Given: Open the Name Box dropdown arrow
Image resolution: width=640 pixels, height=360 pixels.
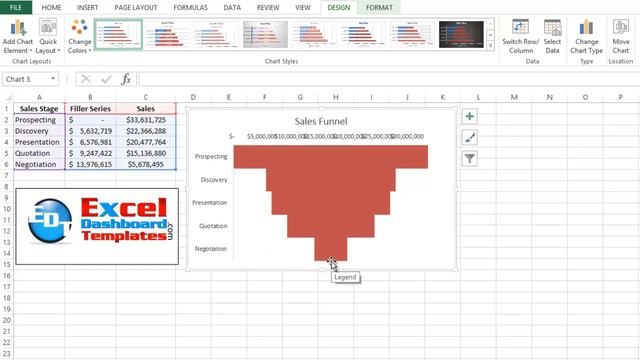Looking at the screenshot, I should (53, 79).
